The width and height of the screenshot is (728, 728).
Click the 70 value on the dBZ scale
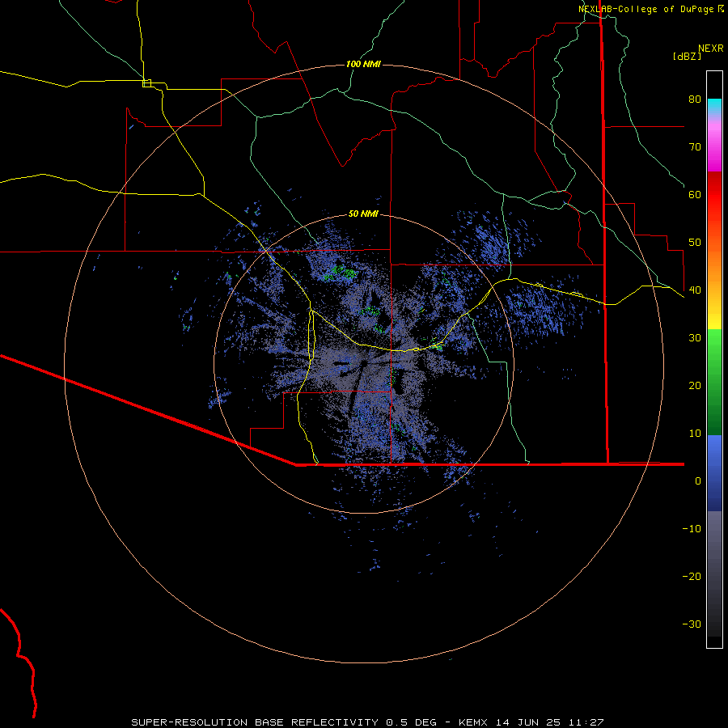695,147
